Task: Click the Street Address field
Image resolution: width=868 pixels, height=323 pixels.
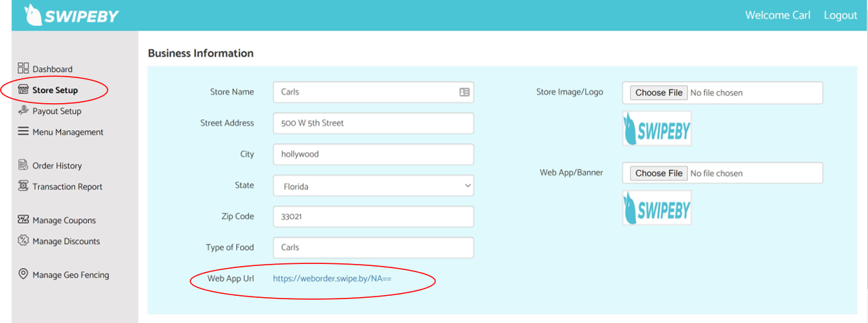Action: (374, 123)
